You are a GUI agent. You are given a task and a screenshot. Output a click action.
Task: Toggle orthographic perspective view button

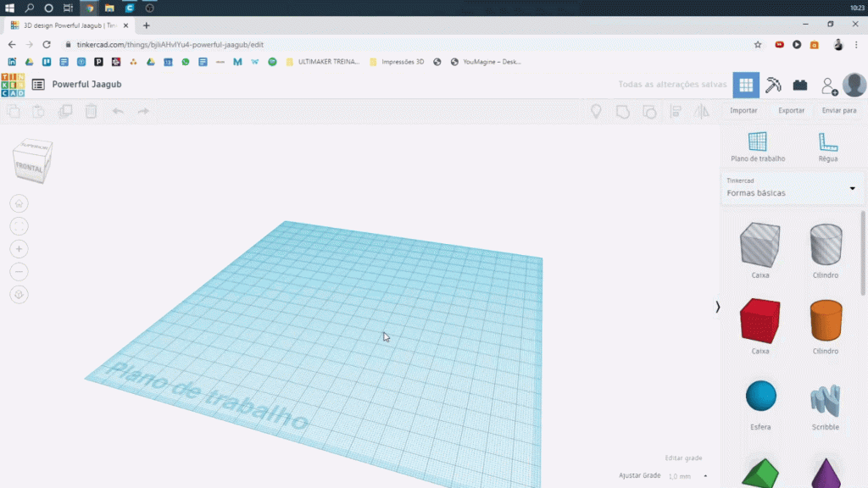pos(19,294)
